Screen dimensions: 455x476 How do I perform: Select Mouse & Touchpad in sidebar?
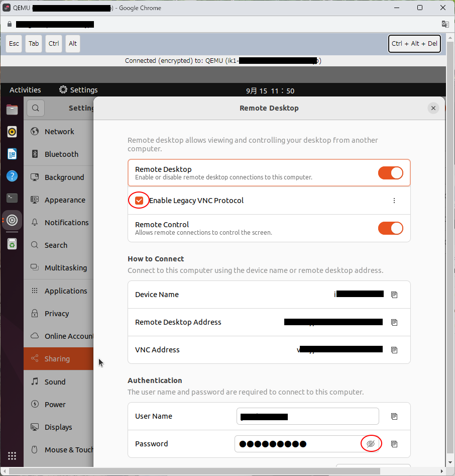coord(59,450)
